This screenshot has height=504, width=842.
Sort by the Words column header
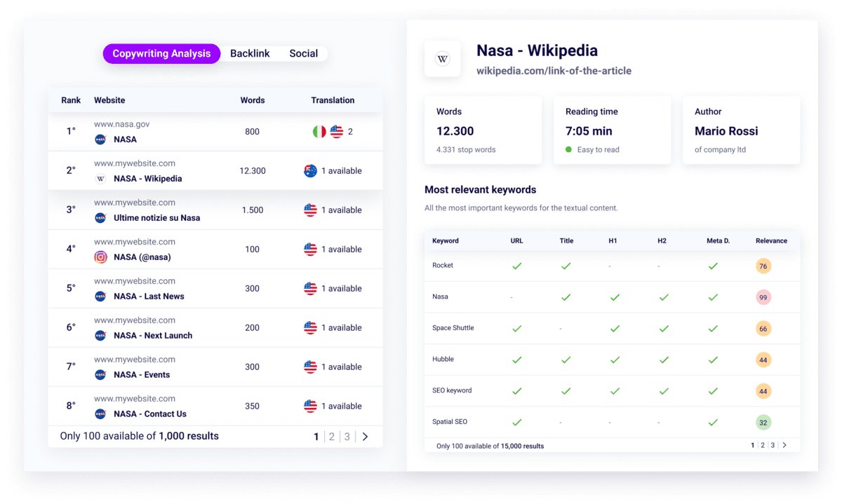(x=253, y=100)
